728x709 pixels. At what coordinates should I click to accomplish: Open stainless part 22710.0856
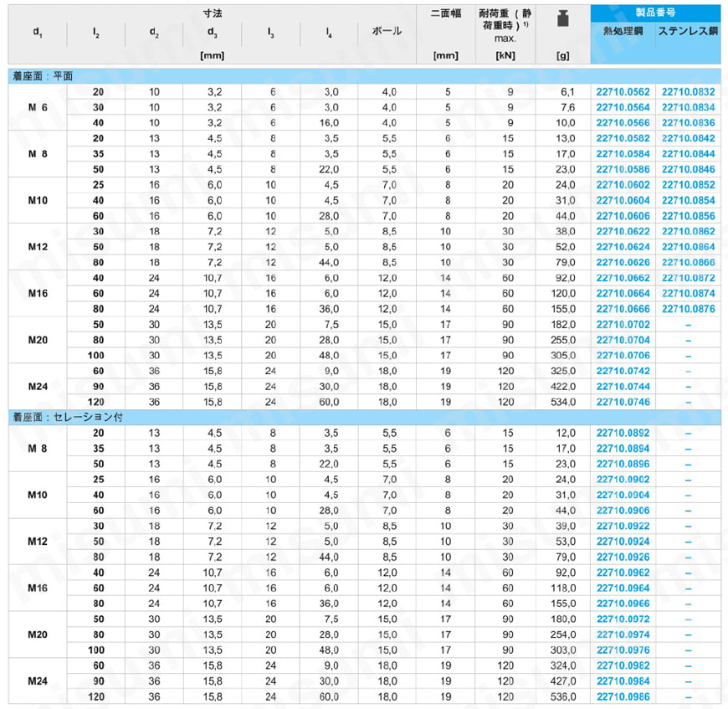click(x=689, y=216)
